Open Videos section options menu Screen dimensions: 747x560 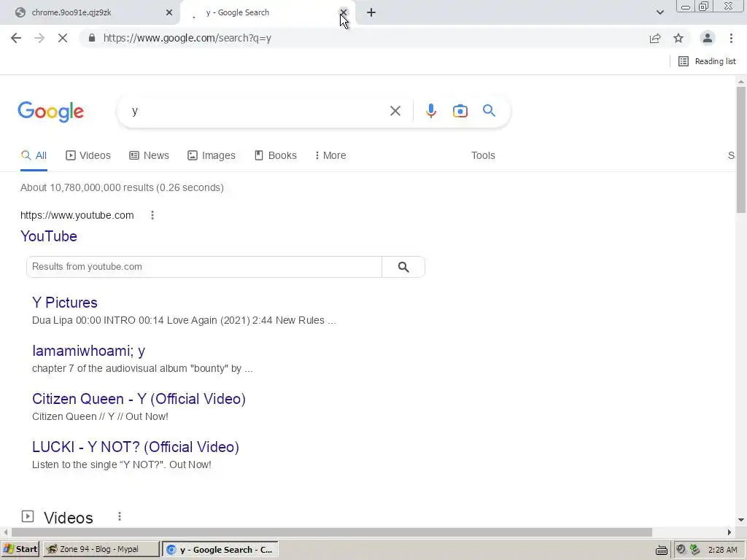click(120, 516)
